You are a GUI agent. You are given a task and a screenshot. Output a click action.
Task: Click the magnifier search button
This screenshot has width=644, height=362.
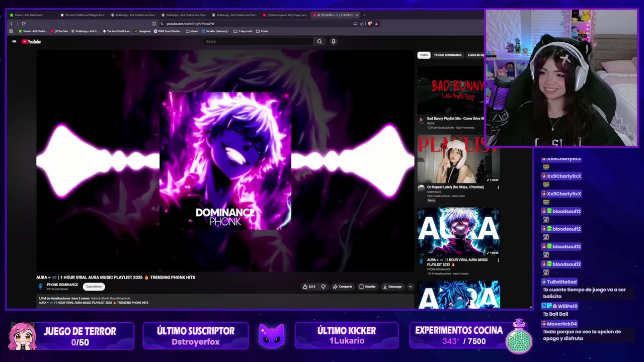pos(319,41)
